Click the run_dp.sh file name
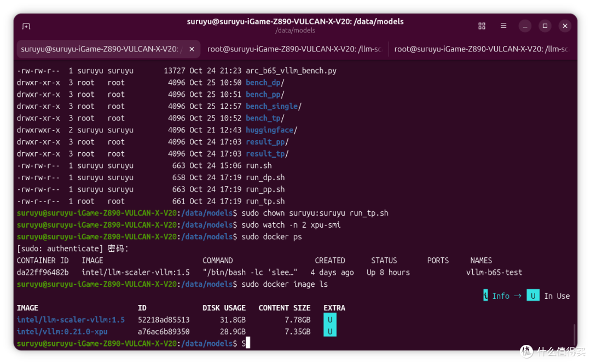The height and width of the screenshot is (364, 591). click(265, 178)
